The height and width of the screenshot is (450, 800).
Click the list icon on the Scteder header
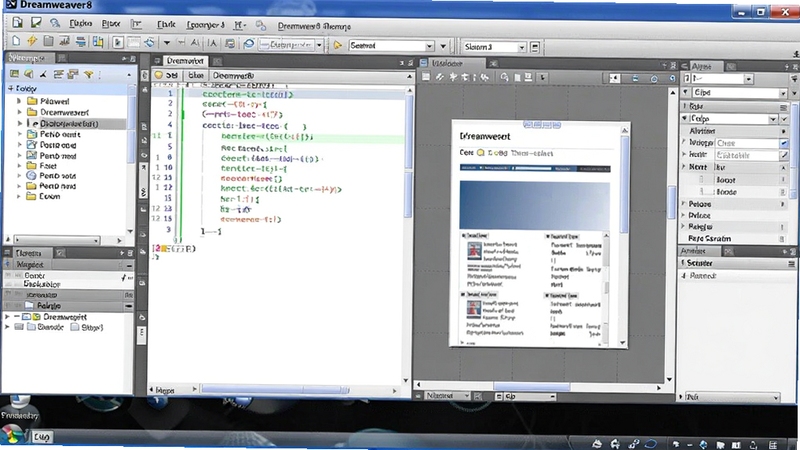(791, 263)
